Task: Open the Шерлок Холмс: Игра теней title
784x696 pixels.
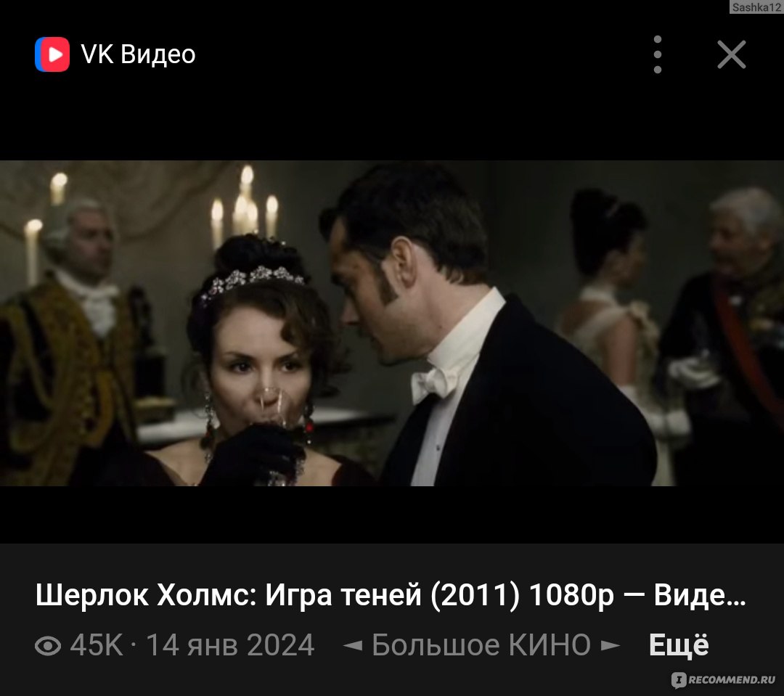Action: tap(391, 595)
